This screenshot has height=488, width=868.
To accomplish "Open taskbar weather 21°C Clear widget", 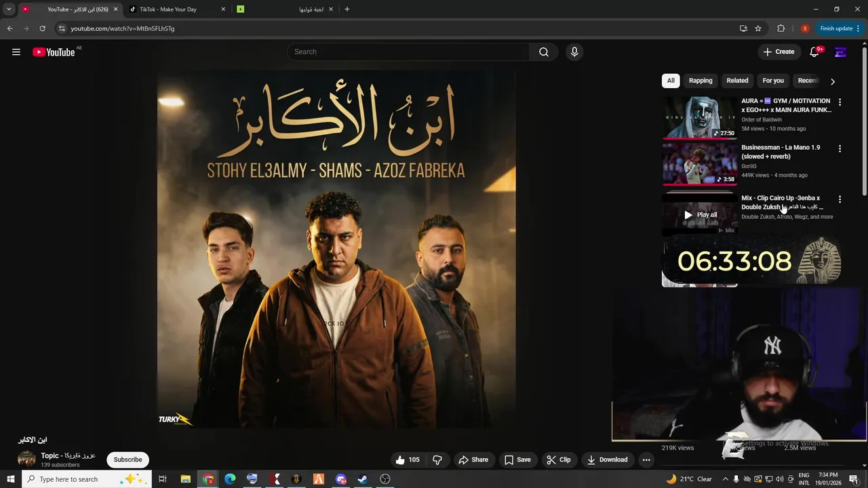I will pyautogui.click(x=689, y=479).
